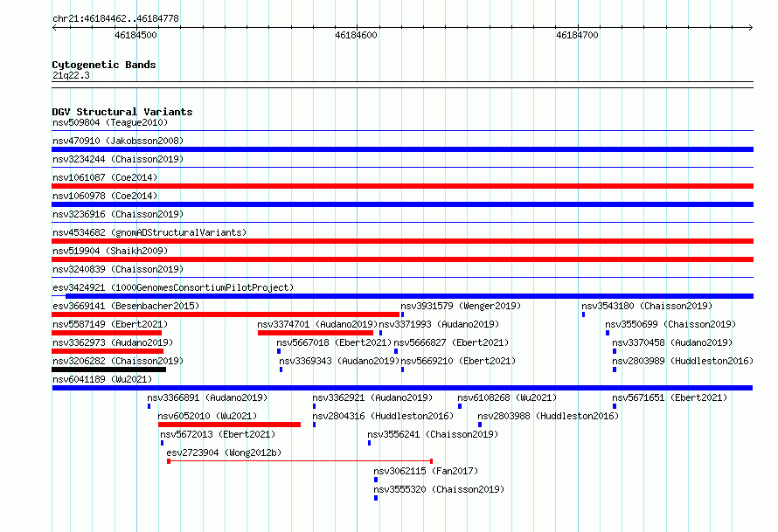This screenshot has width=778, height=532.
Task: Select the nsv3362921 (Audano2019) blue marker
Action: point(314,406)
